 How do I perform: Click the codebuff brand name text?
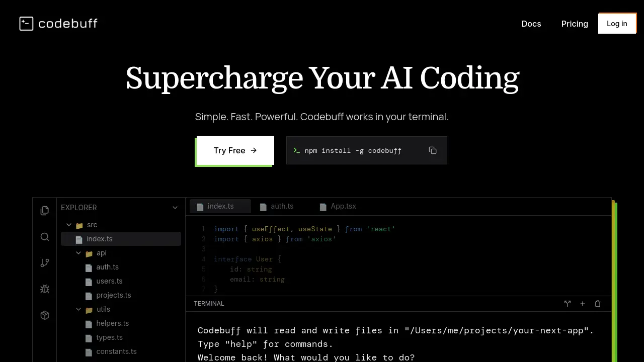tap(68, 24)
